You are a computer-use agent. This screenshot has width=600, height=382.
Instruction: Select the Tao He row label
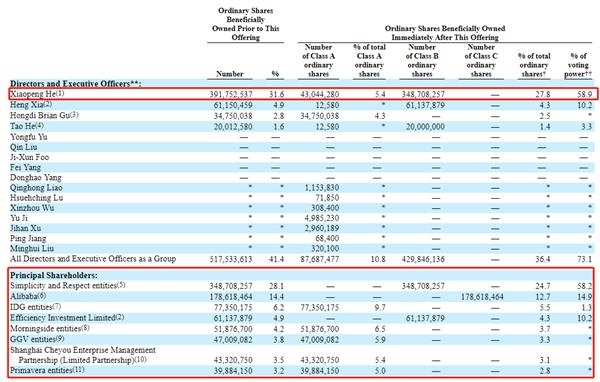(27, 126)
